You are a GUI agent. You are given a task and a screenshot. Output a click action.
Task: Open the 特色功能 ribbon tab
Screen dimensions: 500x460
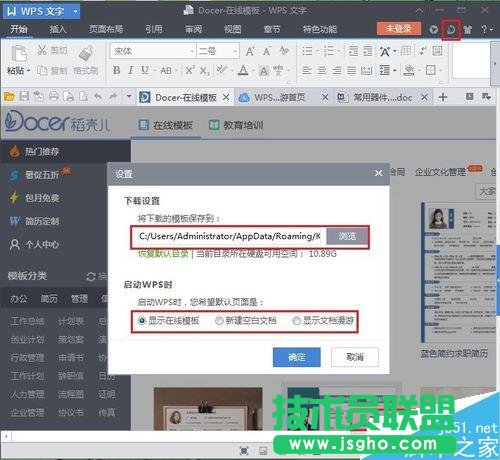point(320,29)
